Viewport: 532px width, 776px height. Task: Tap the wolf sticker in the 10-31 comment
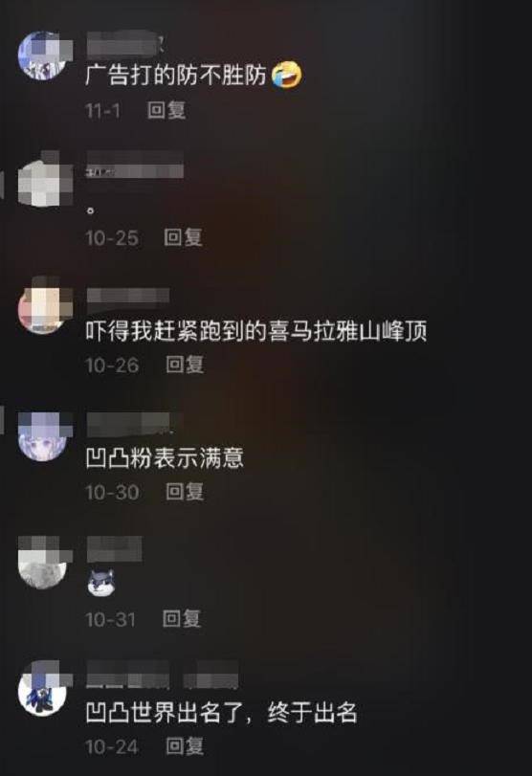point(101,583)
